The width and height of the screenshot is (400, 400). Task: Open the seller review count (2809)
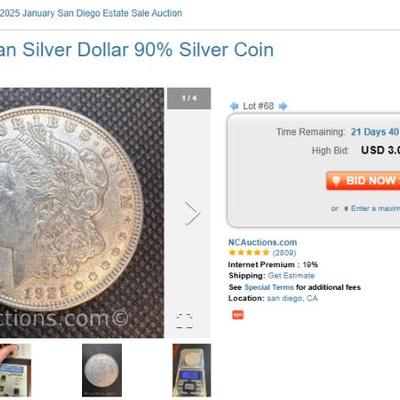[x=284, y=253]
